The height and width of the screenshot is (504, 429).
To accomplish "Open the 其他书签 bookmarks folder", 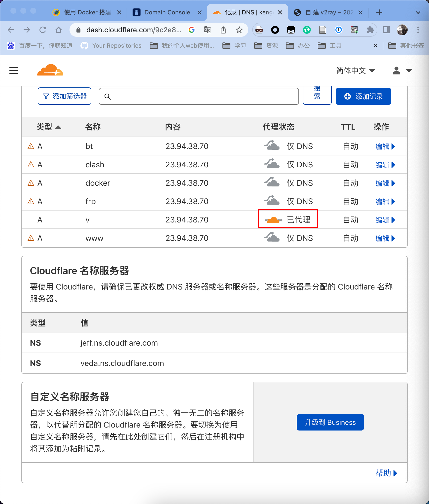I will (406, 46).
